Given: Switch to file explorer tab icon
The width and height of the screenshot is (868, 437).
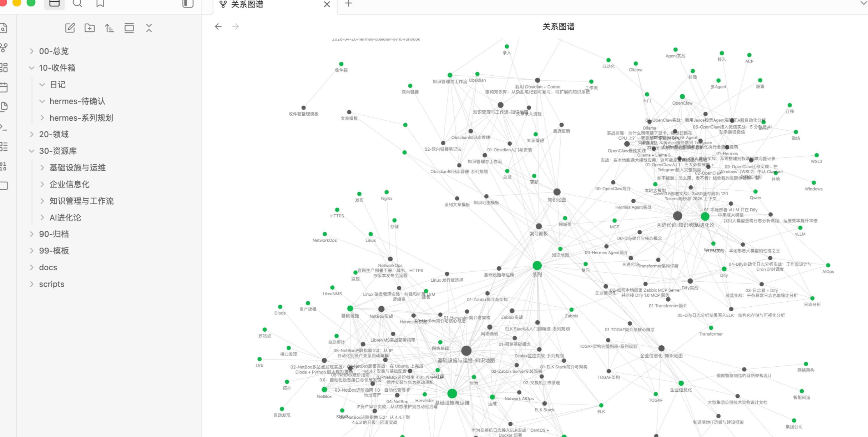Looking at the screenshot, I should click(x=54, y=4).
